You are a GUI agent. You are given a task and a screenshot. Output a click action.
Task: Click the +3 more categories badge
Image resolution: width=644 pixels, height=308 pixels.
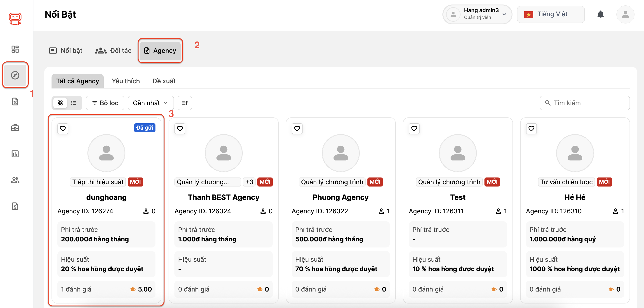click(249, 182)
